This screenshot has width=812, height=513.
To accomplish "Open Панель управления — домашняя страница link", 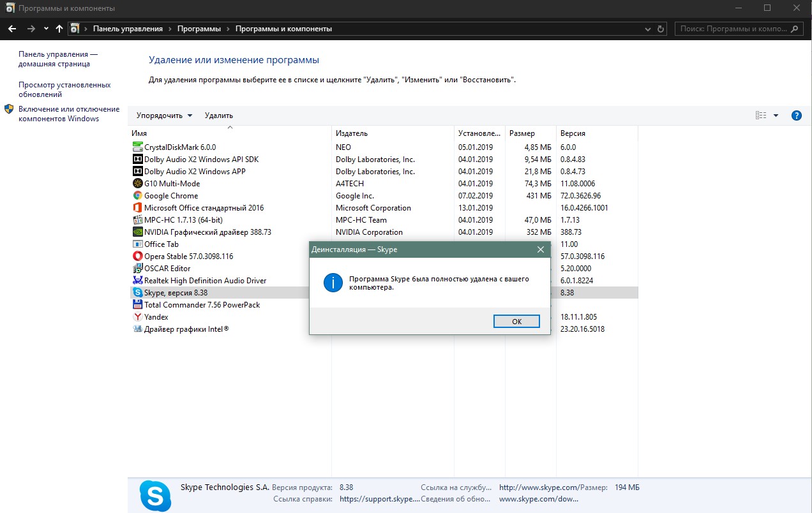I will click(x=58, y=59).
